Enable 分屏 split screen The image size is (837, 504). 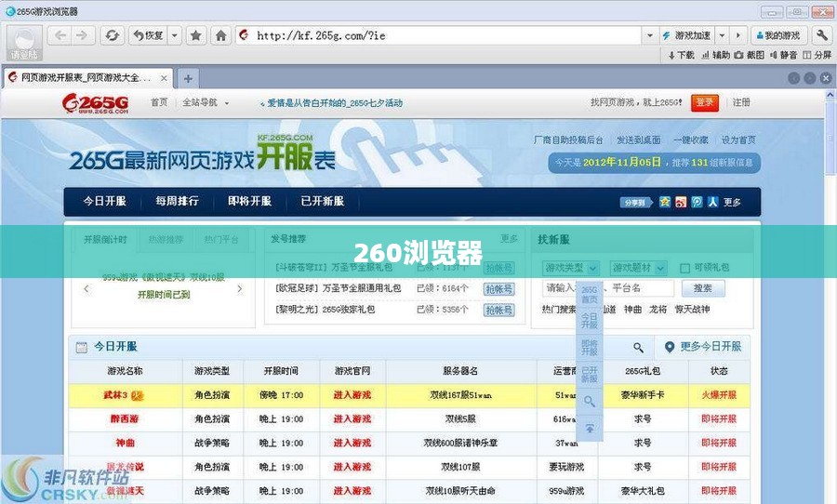pos(817,55)
